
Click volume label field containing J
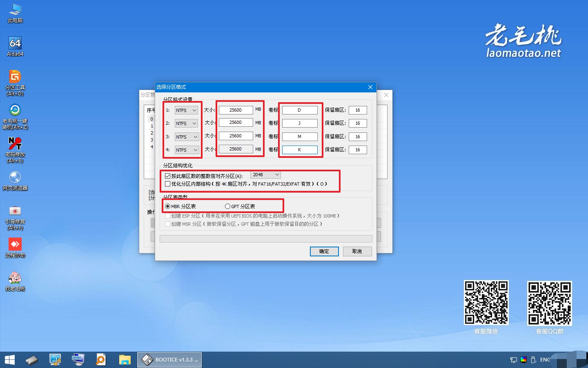(300, 123)
